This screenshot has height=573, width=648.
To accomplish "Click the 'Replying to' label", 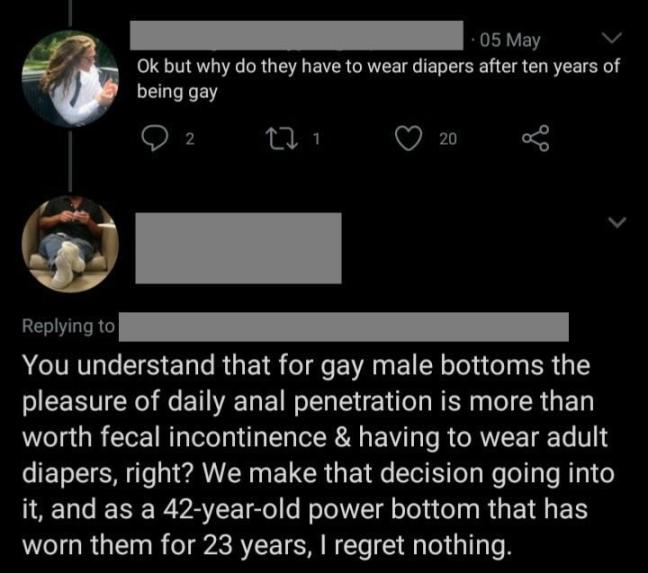I will click(68, 326).
